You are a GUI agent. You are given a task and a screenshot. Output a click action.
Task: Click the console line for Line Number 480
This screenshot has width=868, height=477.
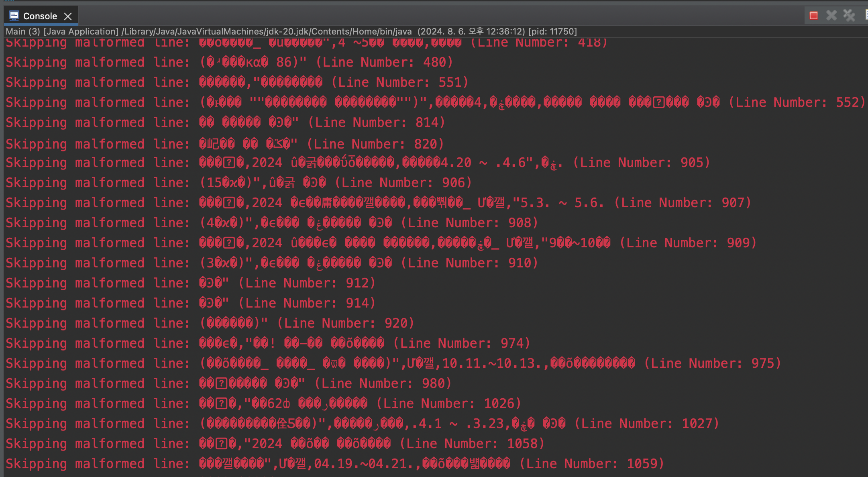[229, 62]
